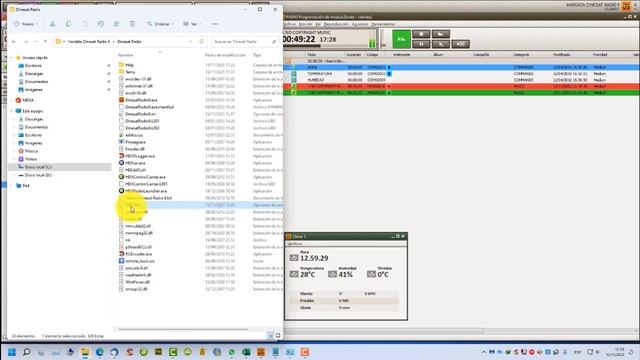Open address bar history dropdown chevron
Image resolution: width=640 pixels, height=360 pixels.
click(x=191, y=42)
